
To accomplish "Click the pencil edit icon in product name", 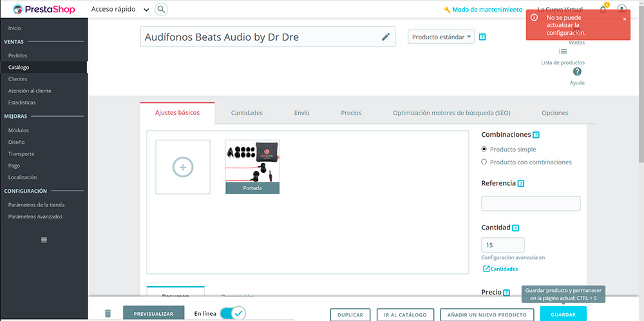I will (386, 37).
